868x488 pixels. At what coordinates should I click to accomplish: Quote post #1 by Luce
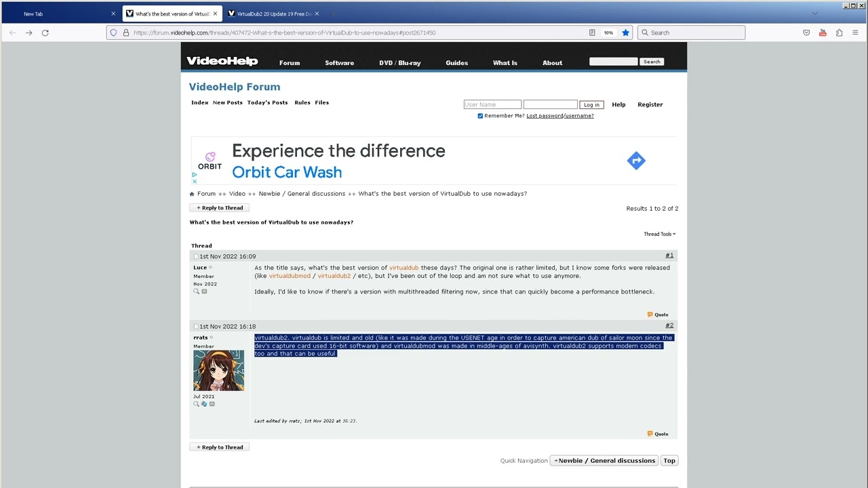(658, 314)
